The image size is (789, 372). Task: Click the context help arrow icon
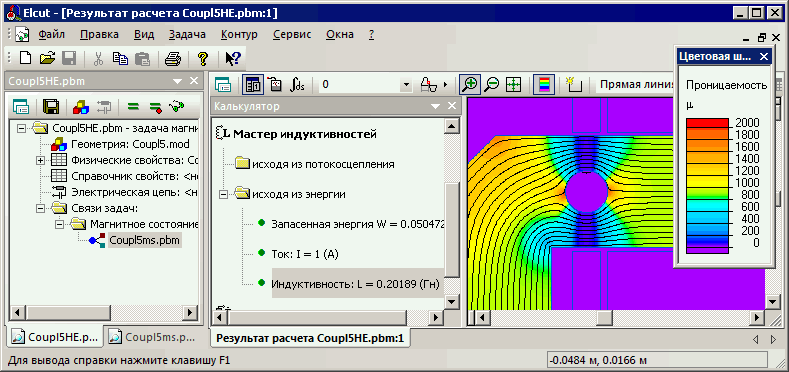point(233,59)
